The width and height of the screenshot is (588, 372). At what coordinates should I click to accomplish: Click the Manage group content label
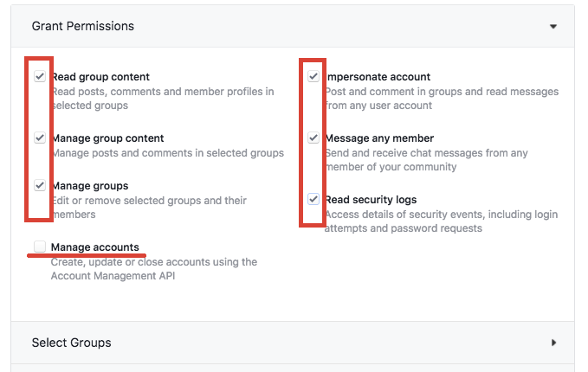click(x=107, y=138)
